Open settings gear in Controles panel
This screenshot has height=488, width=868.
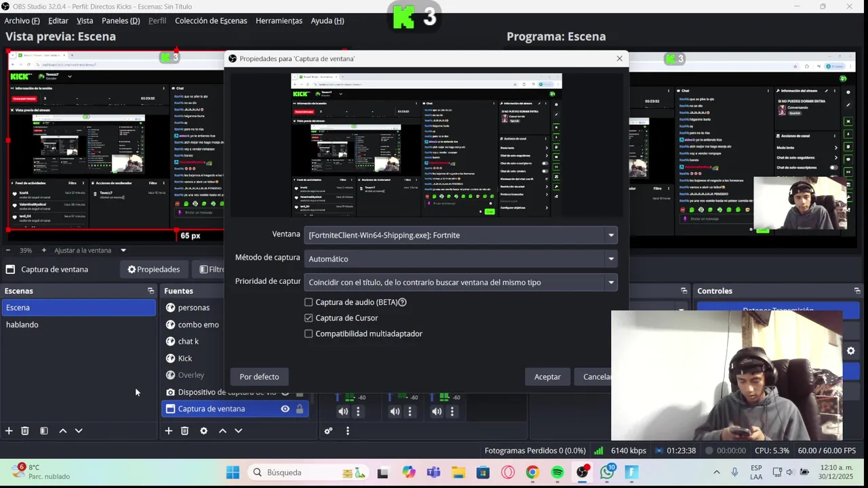point(851,350)
